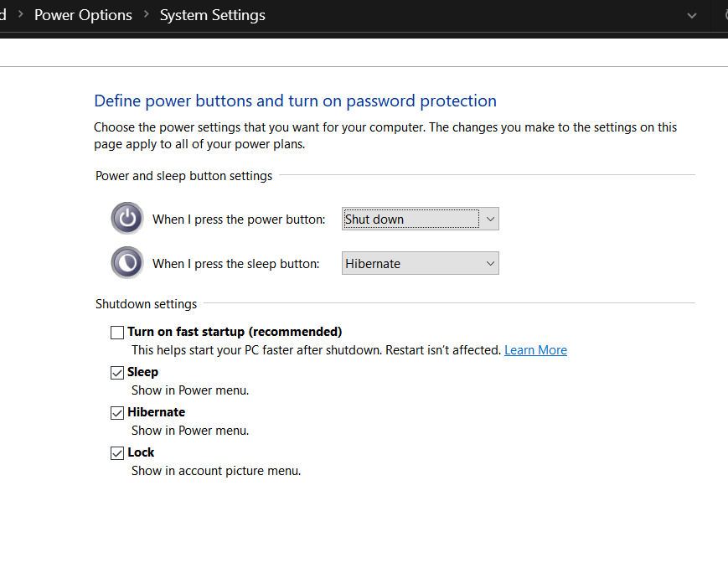
Task: Click the "Power and sleep button settings" header
Action: pos(183,176)
